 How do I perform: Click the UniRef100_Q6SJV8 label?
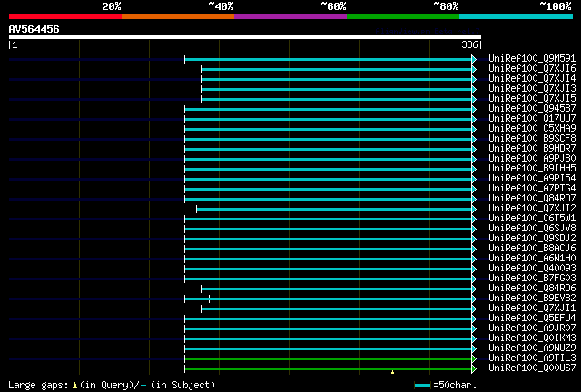pos(532,229)
